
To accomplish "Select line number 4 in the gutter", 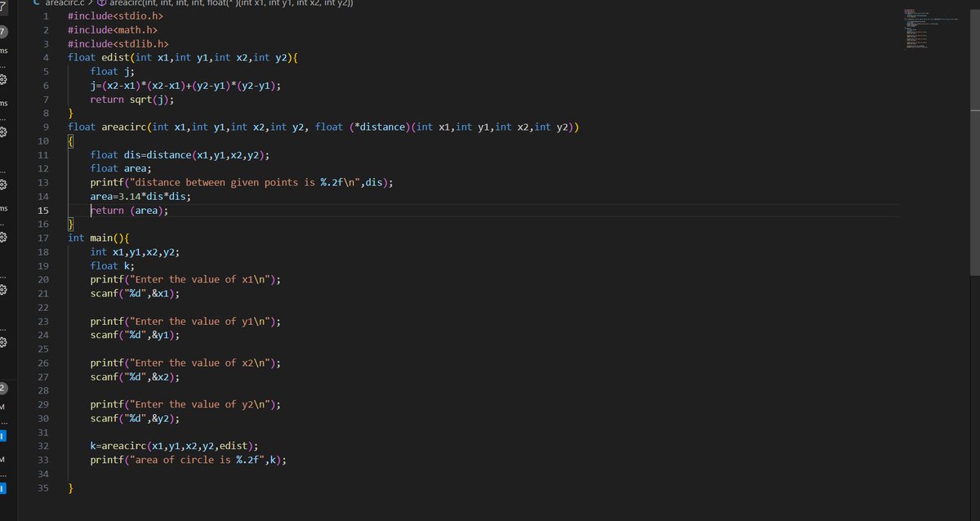I will 47,57.
